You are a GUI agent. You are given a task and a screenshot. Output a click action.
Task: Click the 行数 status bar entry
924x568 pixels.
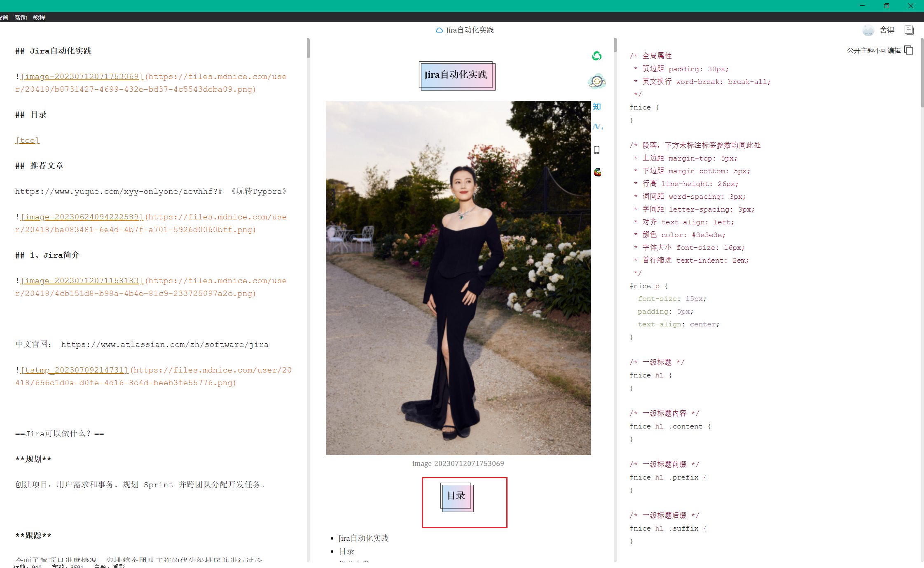(x=28, y=566)
